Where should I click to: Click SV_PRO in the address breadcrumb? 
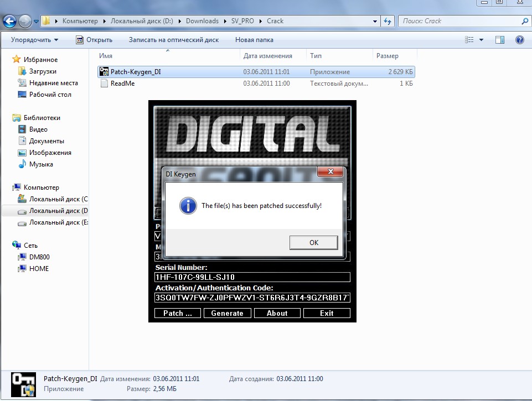pos(242,21)
